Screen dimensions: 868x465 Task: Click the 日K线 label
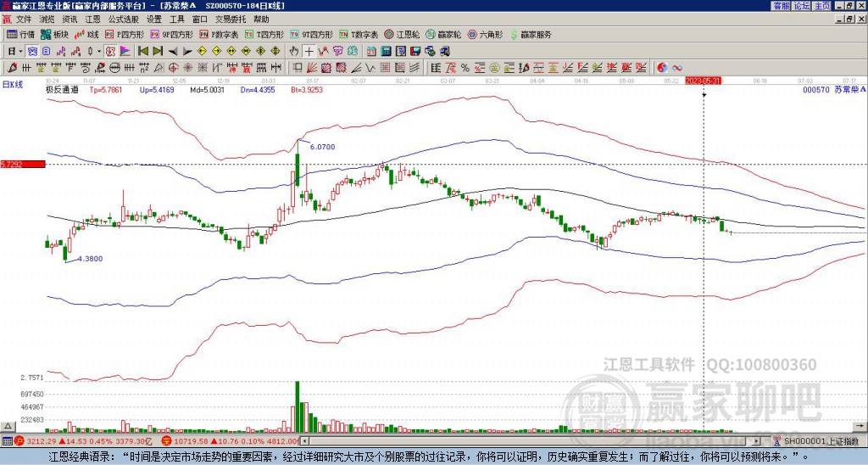point(13,85)
